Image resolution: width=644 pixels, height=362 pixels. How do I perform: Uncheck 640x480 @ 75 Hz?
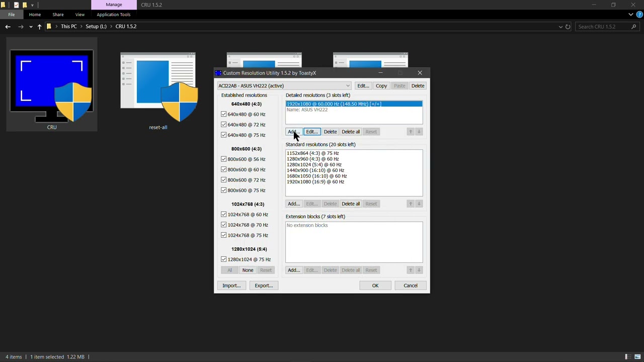(x=224, y=135)
